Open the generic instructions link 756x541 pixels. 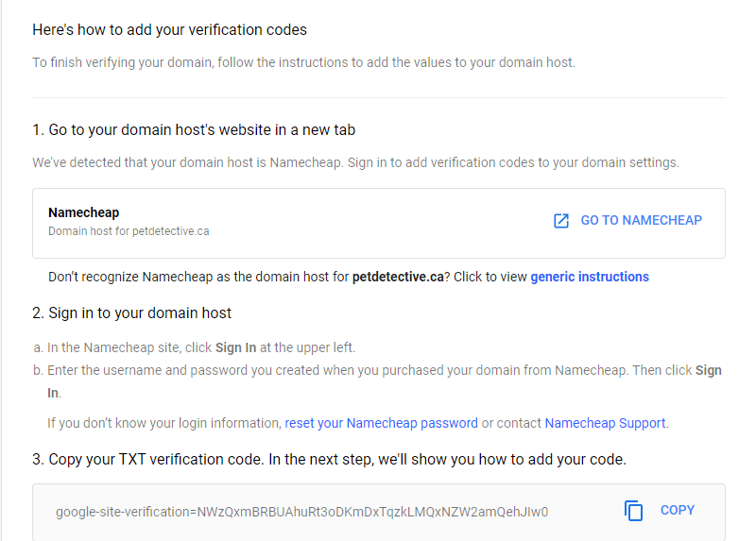tap(590, 277)
